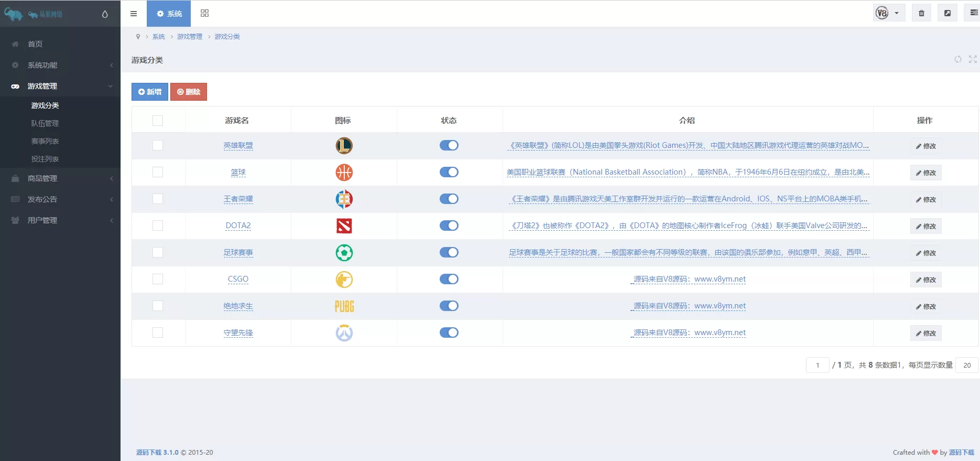Click the page number input field
Screen dimensions: 980x461
817,365
